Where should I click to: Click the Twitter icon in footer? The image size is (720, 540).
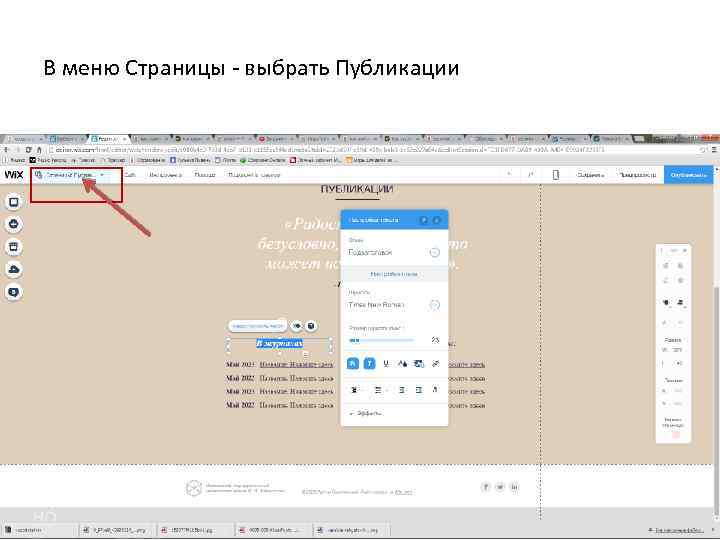[500, 487]
